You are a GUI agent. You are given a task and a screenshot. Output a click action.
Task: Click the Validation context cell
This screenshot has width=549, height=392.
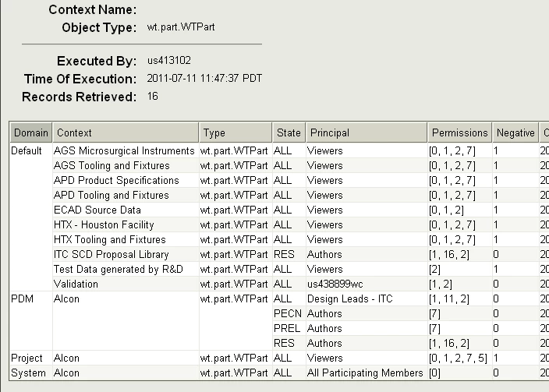pos(76,284)
